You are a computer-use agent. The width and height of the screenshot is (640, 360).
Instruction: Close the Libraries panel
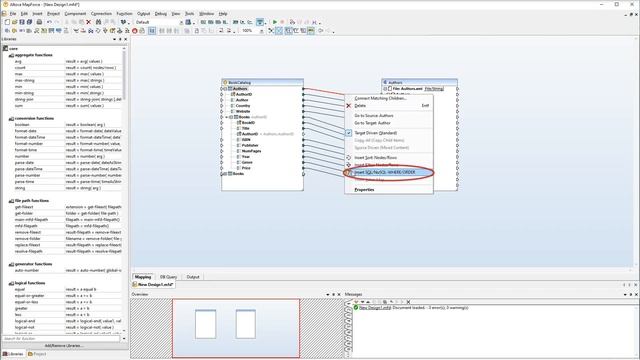coord(126,39)
